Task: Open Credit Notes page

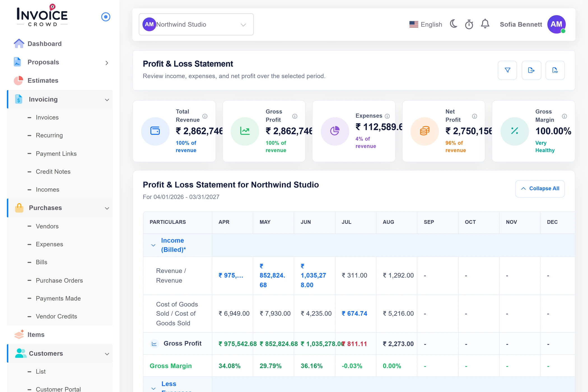Action: click(x=53, y=171)
